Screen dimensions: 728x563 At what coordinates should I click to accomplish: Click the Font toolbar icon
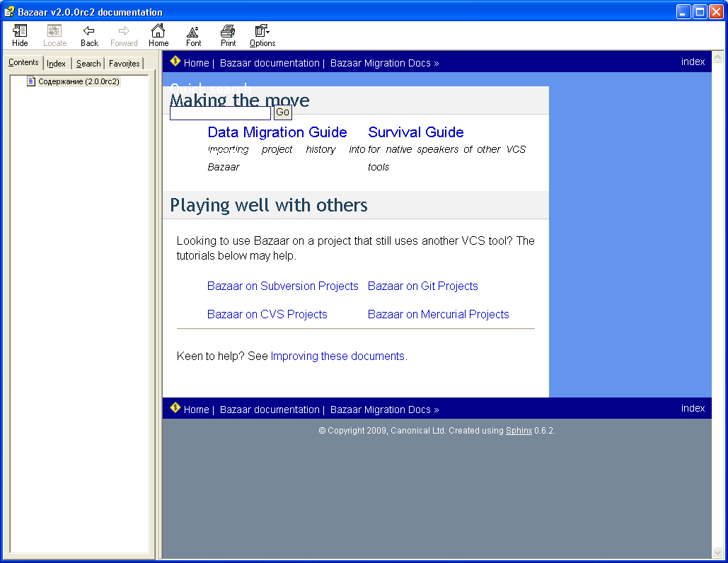tap(193, 31)
